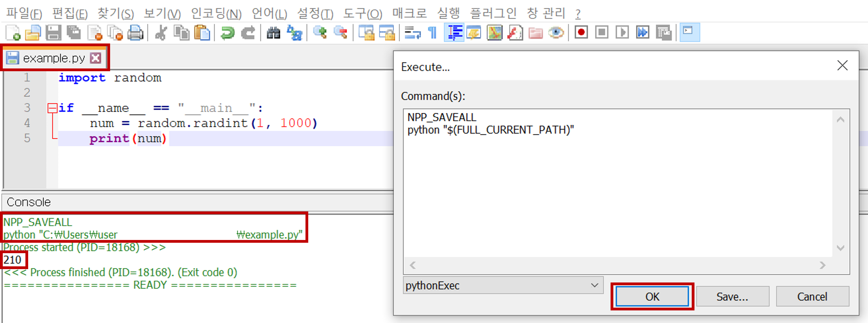Click the Zoom in magnifier icon

point(320,33)
